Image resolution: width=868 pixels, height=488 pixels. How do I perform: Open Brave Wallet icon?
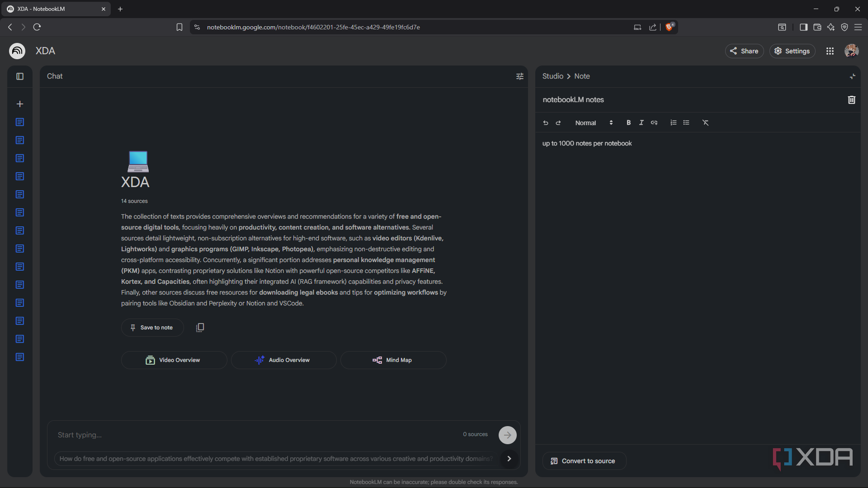817,27
